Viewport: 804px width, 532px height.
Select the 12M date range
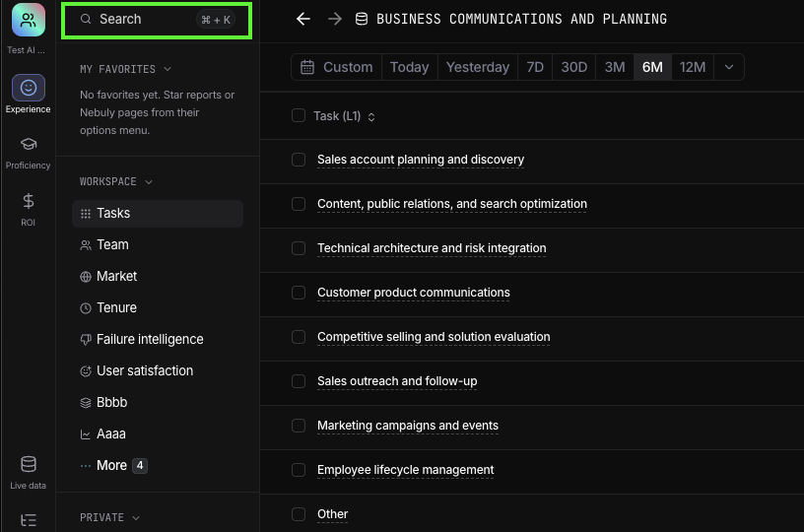[693, 67]
